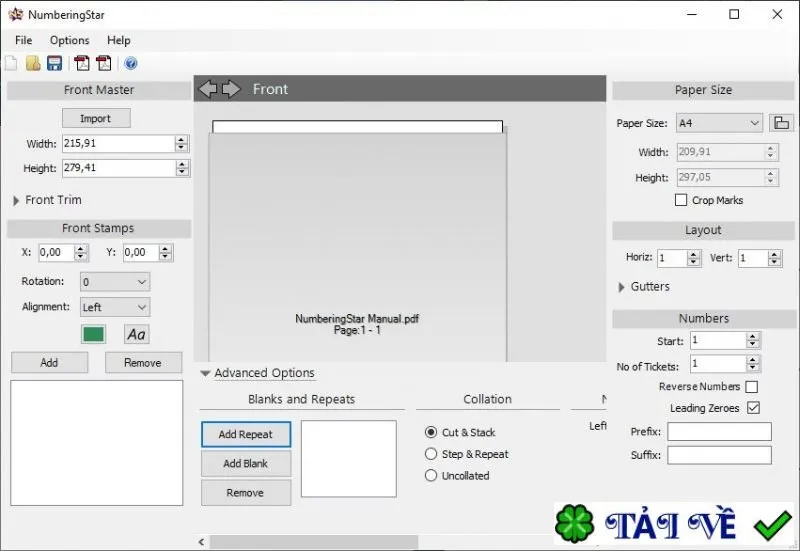Click the first PDF export icon
This screenshot has height=551, width=800.
[x=82, y=63]
